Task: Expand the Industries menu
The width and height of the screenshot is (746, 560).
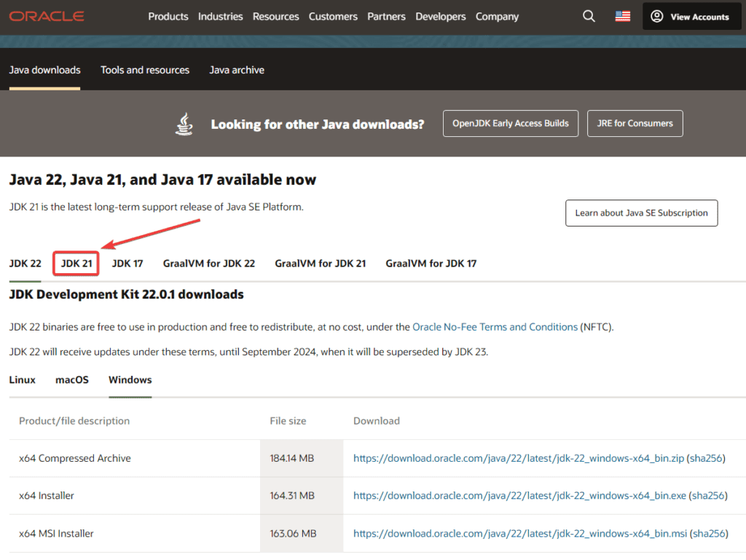Action: [221, 16]
